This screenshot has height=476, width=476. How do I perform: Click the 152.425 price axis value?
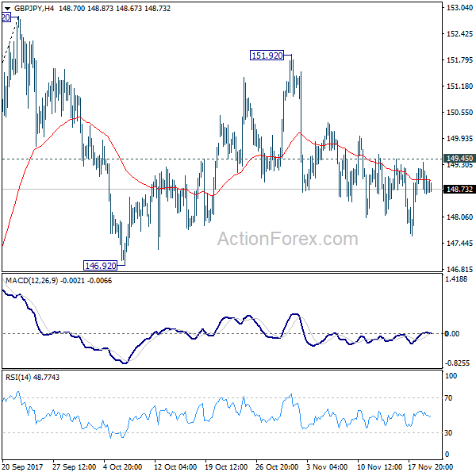click(x=459, y=33)
